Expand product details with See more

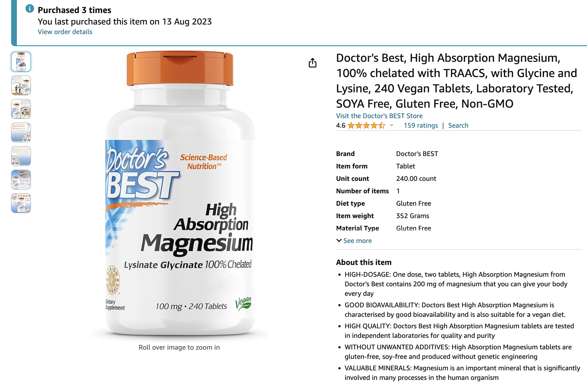pyautogui.click(x=354, y=241)
